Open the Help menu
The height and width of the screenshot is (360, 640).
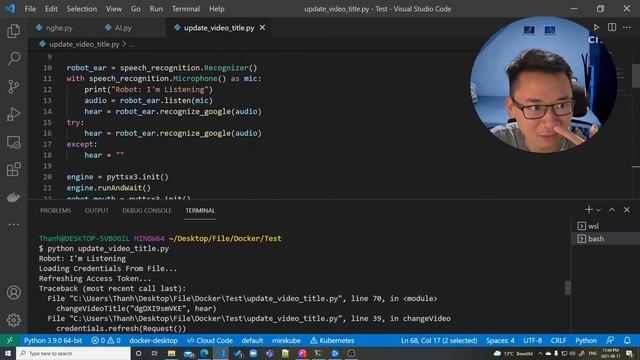(216, 9)
